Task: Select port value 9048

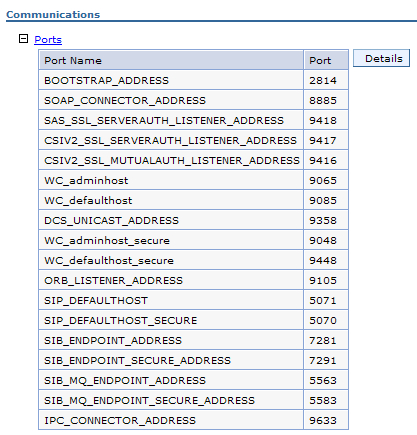Action: tap(323, 240)
